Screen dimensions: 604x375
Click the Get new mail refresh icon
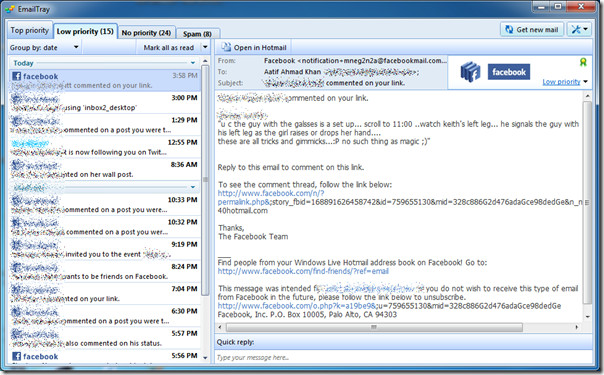(509, 30)
